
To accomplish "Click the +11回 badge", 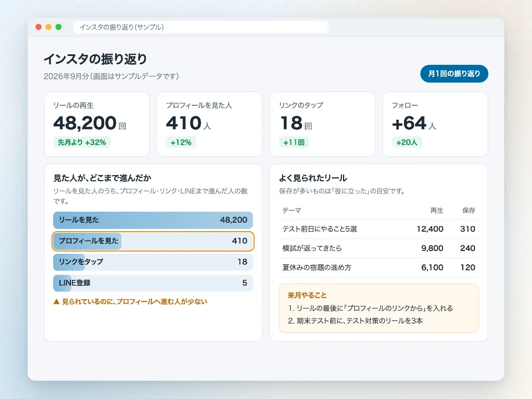I will pyautogui.click(x=294, y=142).
